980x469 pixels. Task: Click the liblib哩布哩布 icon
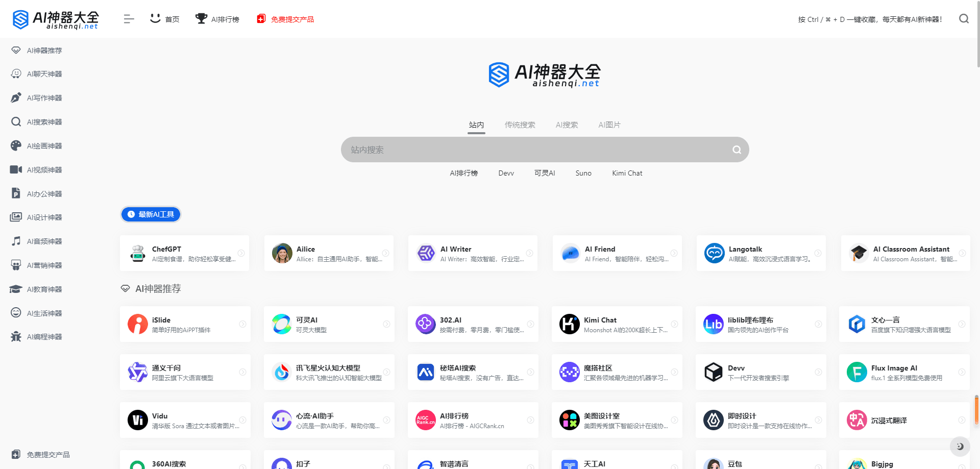(x=714, y=324)
